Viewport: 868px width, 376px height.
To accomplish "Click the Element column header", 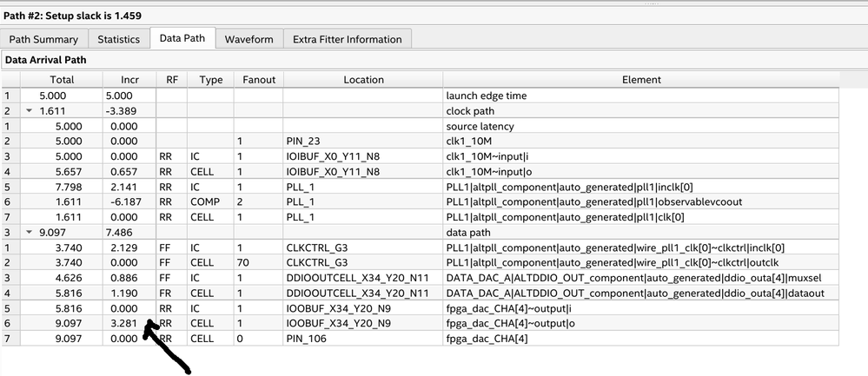I will click(641, 80).
